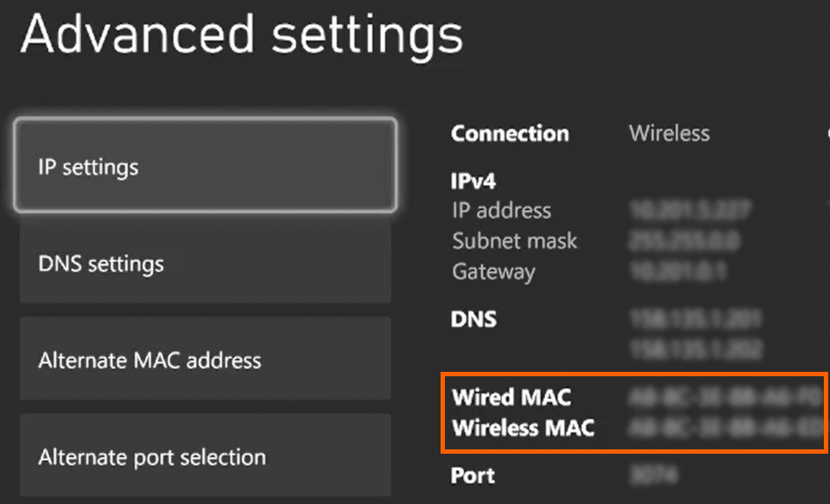Click the blurred subnet mask value
830x504 pixels.
click(685, 241)
